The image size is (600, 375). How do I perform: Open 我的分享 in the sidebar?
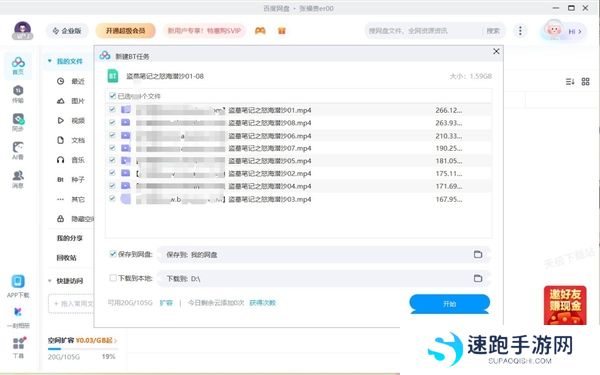tap(70, 238)
